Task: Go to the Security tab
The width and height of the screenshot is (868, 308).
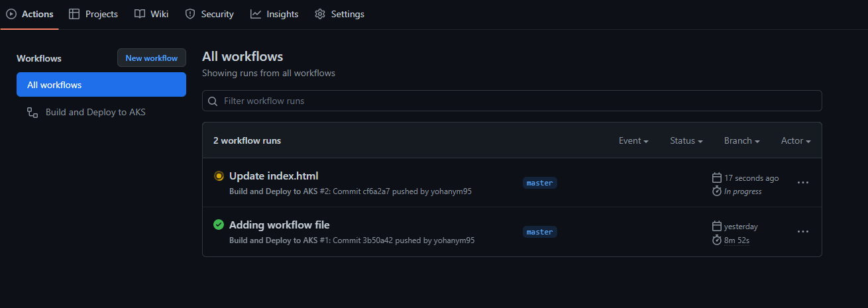Action: click(x=209, y=14)
